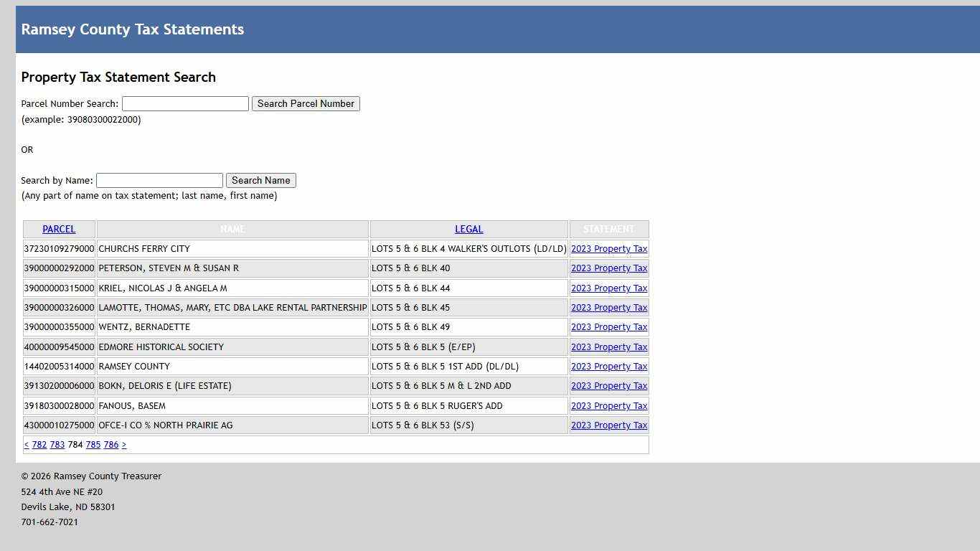Click the Search Parcel Number button

tap(306, 103)
